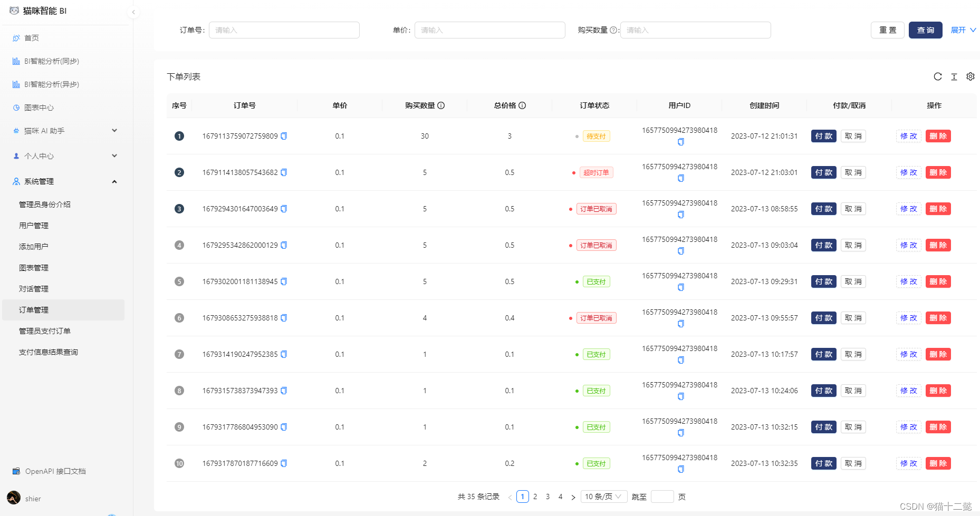This screenshot has width=980, height=516.
Task: Click the 猫咪智能 BI logo
Action: pyautogui.click(x=38, y=11)
